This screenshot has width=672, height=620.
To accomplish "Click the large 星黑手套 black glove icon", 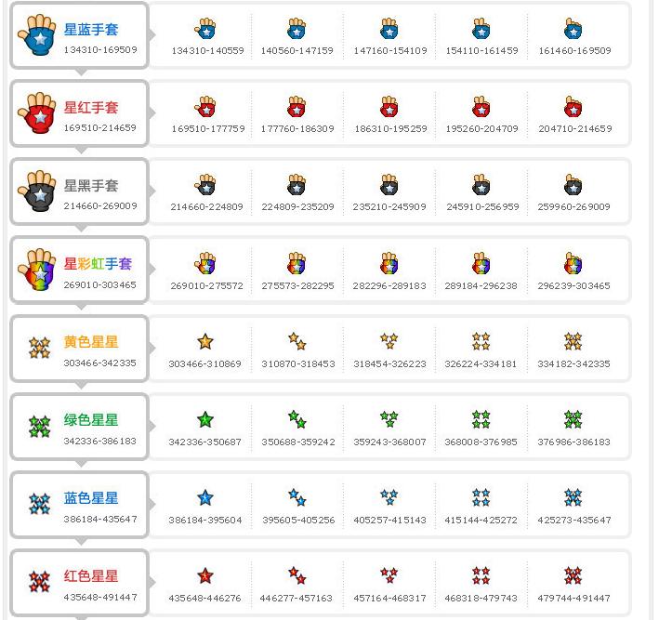I will click(37, 191).
